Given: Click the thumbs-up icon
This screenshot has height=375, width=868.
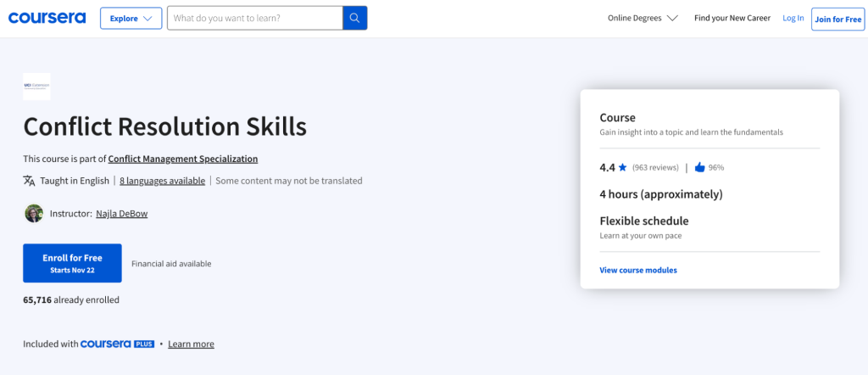Looking at the screenshot, I should click(x=699, y=167).
